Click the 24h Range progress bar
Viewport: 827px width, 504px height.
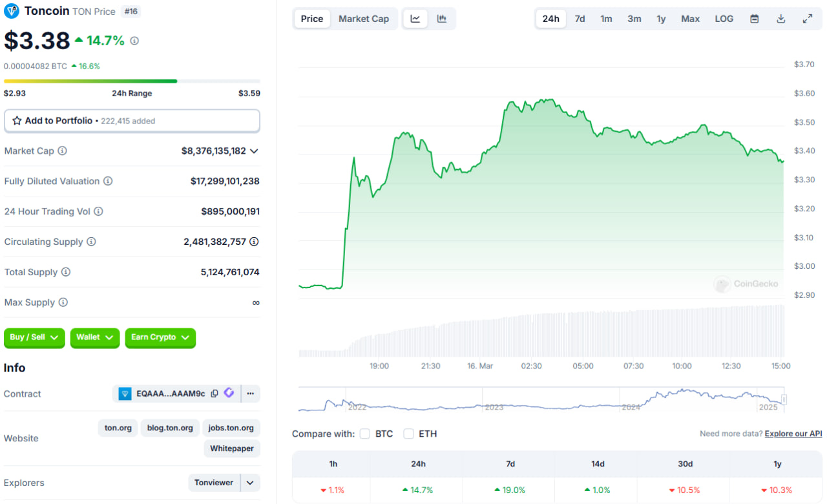click(132, 81)
